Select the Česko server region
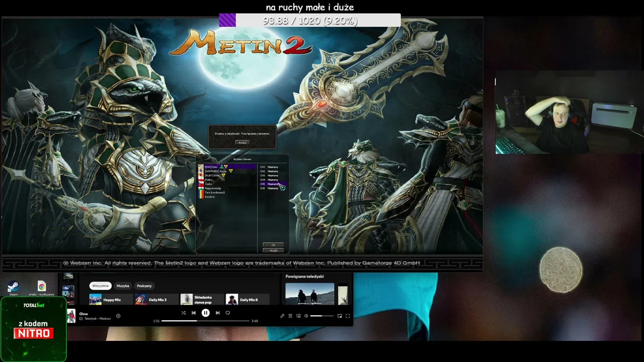 coord(227,184)
